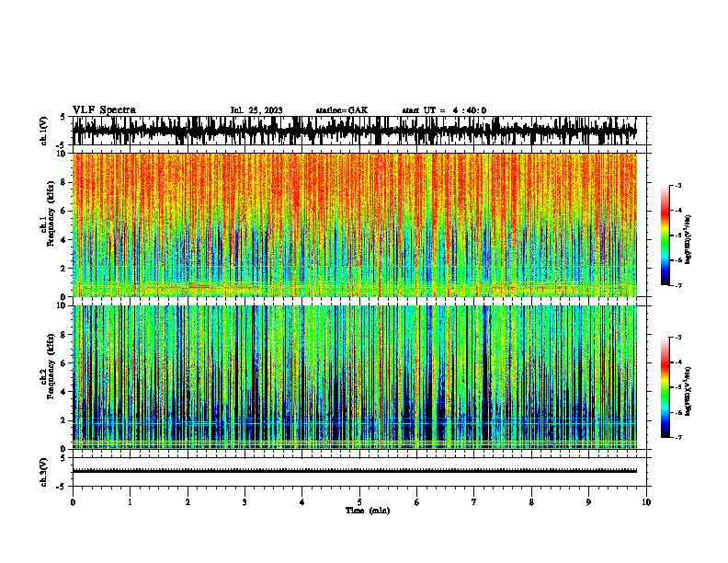Click the ch.1 spectrogram color scale bar
The image size is (728, 563).
click(665, 236)
